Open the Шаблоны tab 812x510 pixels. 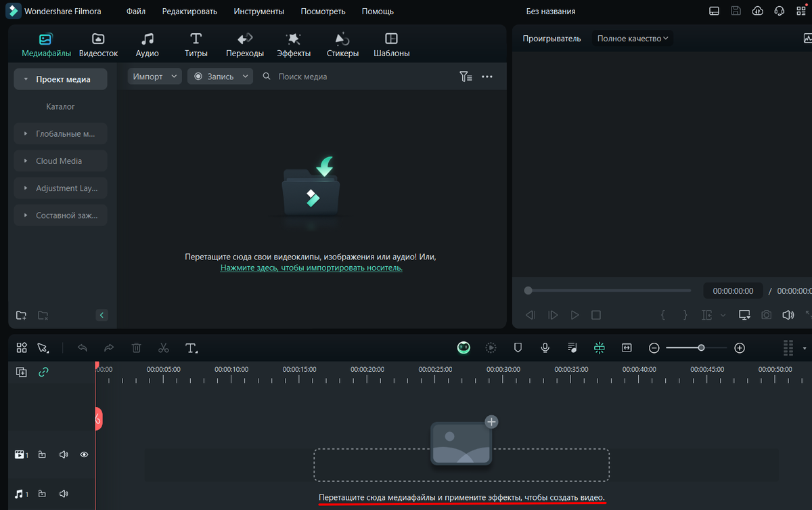[x=391, y=45]
